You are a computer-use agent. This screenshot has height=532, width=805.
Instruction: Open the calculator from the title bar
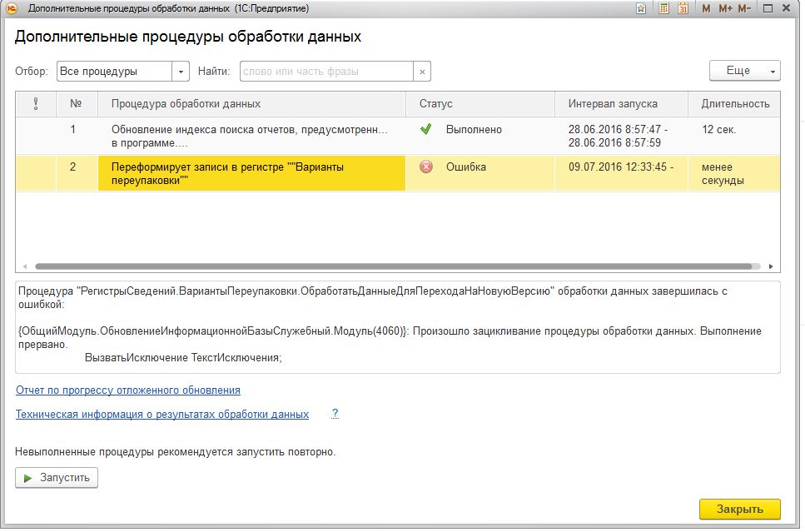[x=663, y=8]
